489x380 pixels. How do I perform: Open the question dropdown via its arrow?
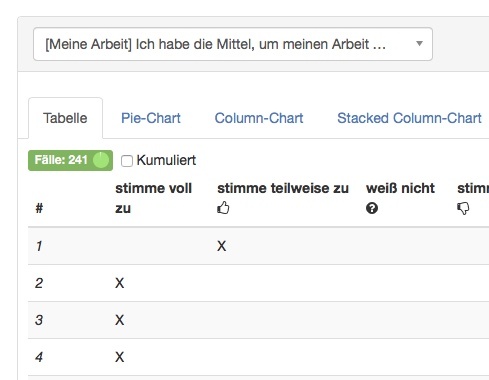pos(419,44)
